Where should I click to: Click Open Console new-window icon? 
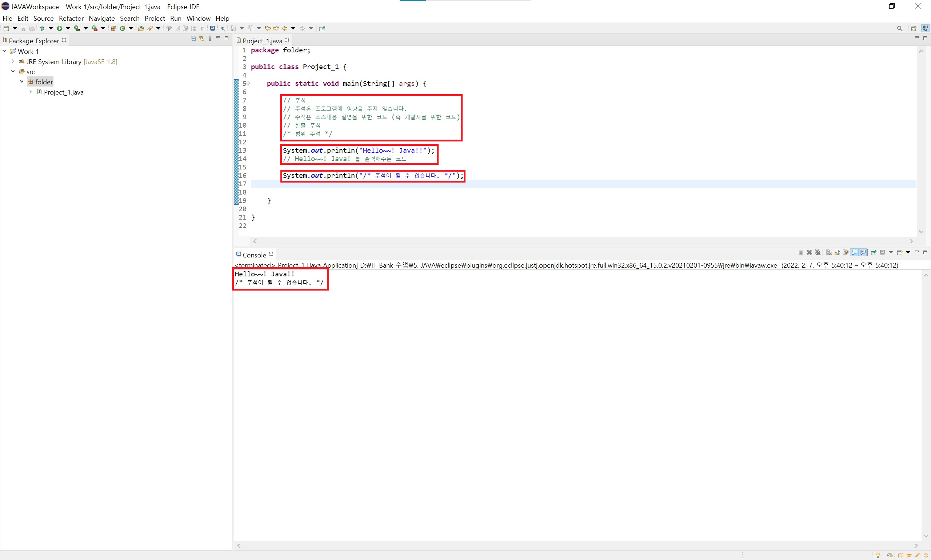point(900,252)
